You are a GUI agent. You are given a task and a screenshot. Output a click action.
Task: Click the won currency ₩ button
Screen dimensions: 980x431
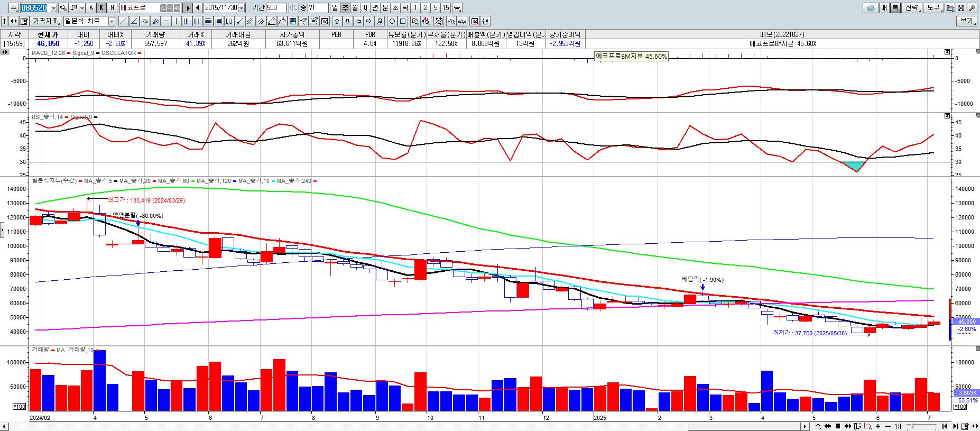(457, 8)
